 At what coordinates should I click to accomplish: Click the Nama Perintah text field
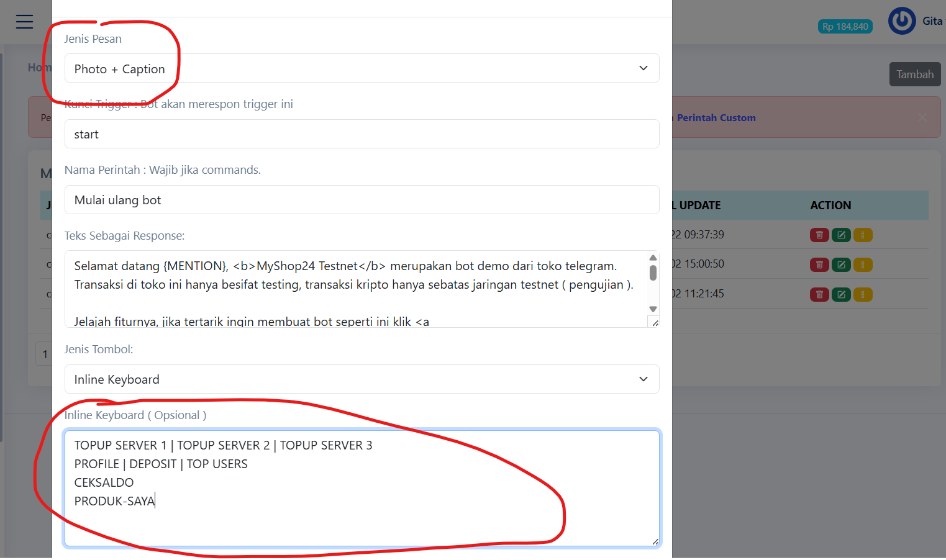point(362,200)
